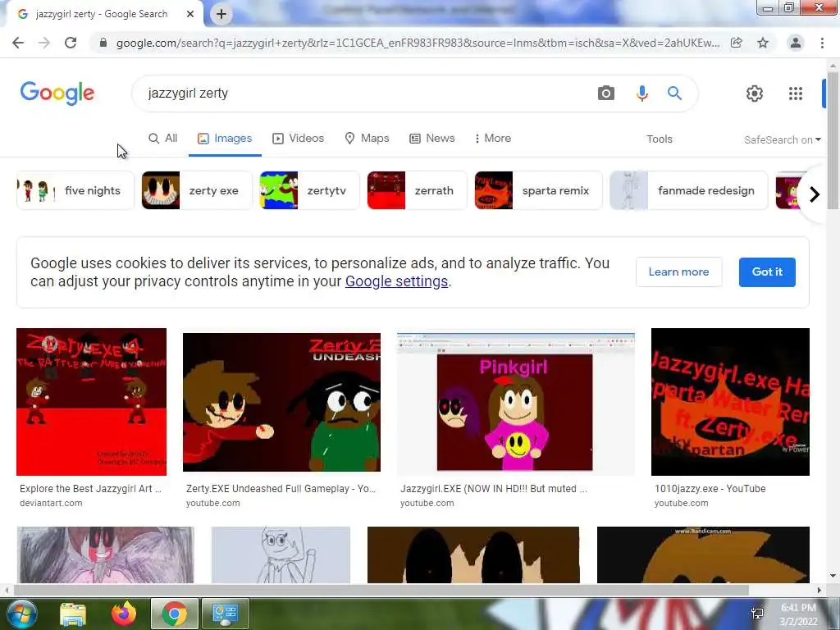Open the Chrome profile avatar icon
The image size is (840, 630).
coord(796,43)
